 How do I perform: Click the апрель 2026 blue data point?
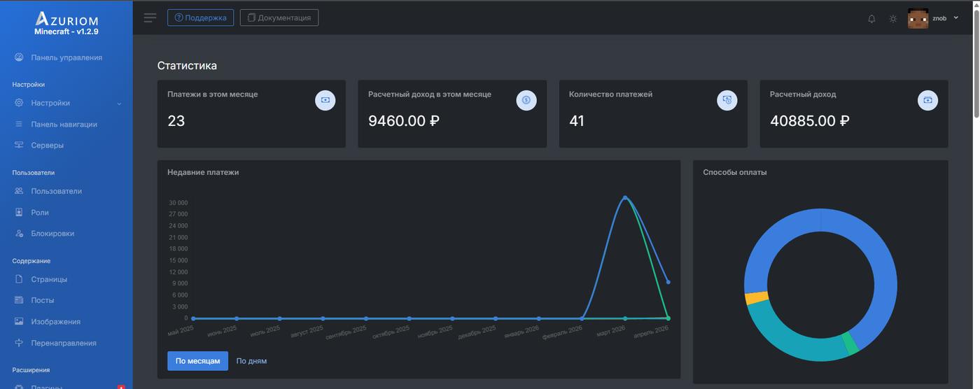pos(668,282)
